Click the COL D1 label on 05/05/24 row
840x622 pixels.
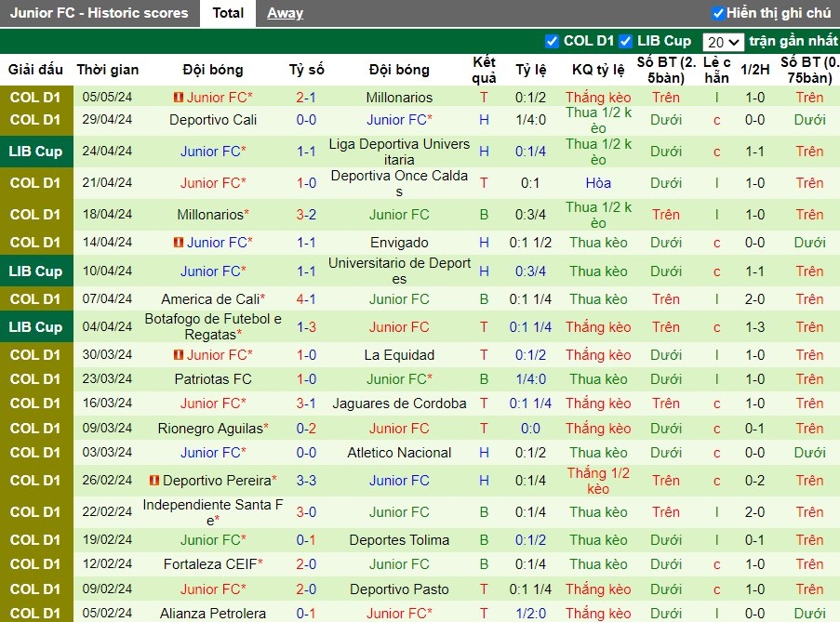click(35, 98)
